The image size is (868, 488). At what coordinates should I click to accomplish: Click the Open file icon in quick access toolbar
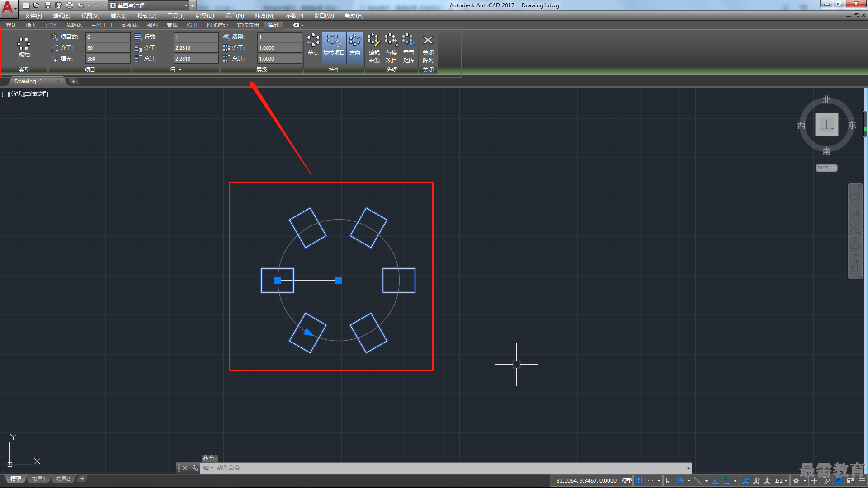tap(37, 5)
